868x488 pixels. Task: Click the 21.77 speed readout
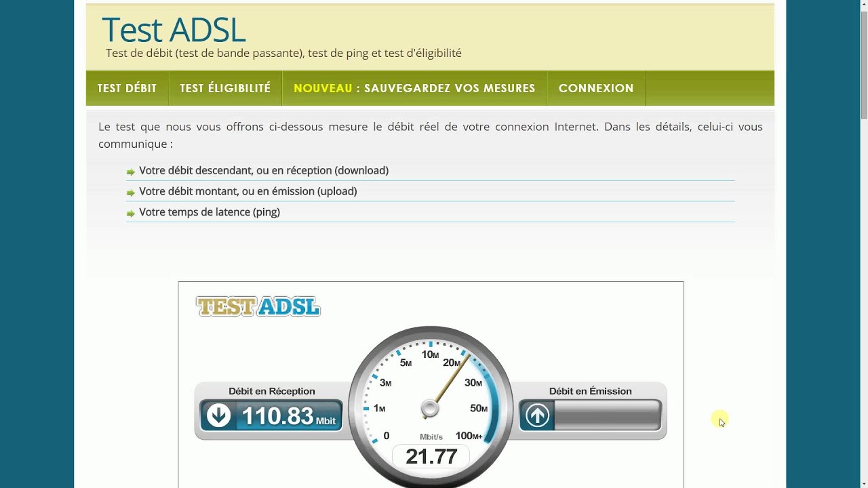pos(431,457)
